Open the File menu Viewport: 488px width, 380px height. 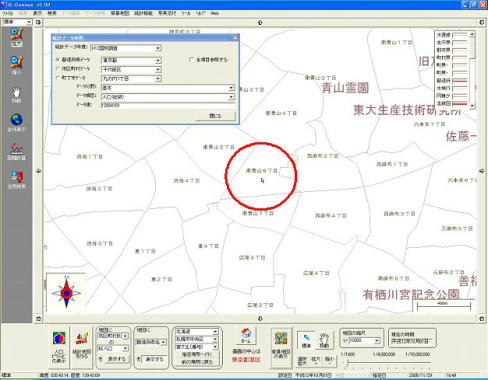[x=8, y=13]
